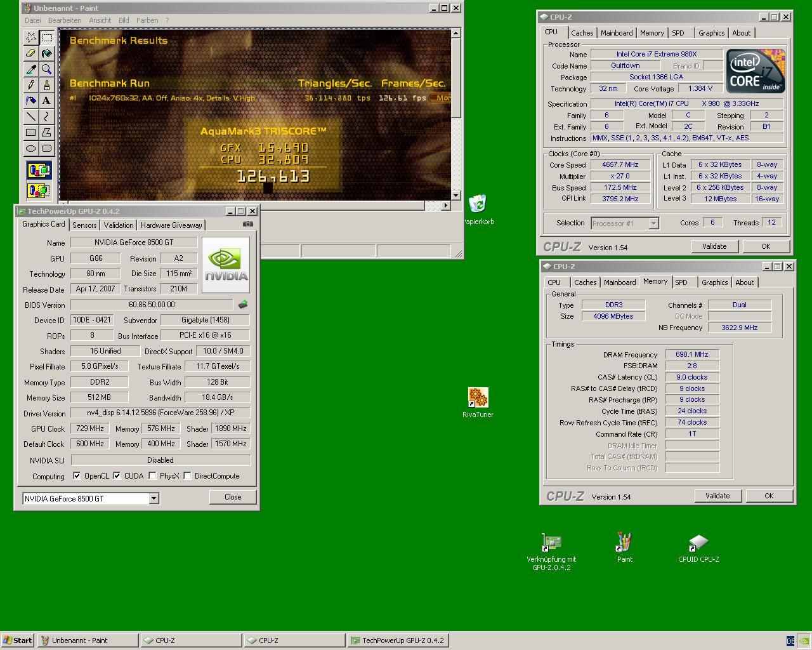Open the Validation tab in GPU-Z

[119, 225]
